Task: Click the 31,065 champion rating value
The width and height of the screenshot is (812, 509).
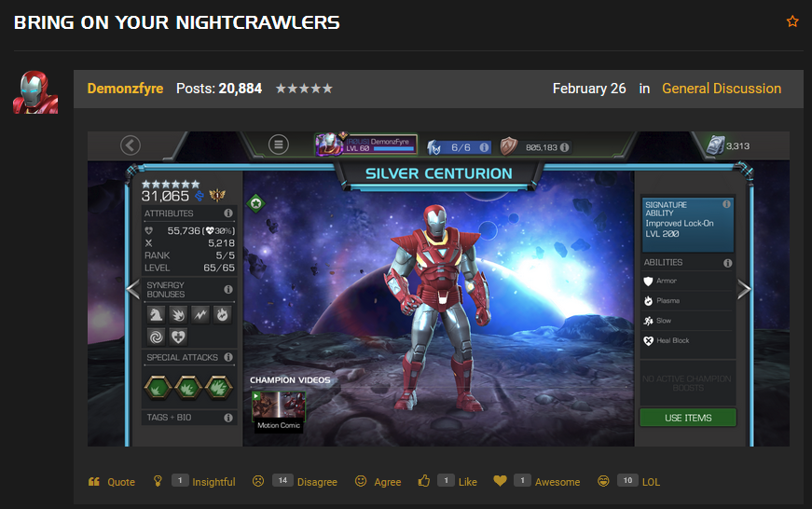Action: (165, 197)
